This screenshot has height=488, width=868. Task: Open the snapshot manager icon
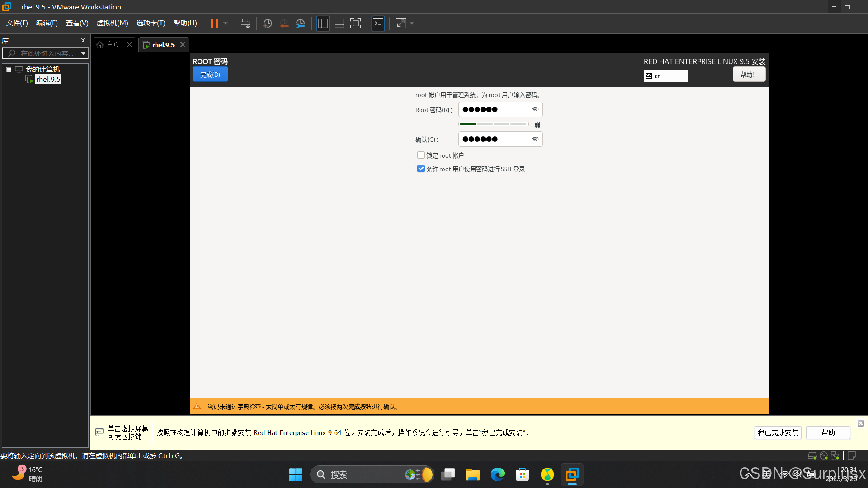tap(301, 23)
